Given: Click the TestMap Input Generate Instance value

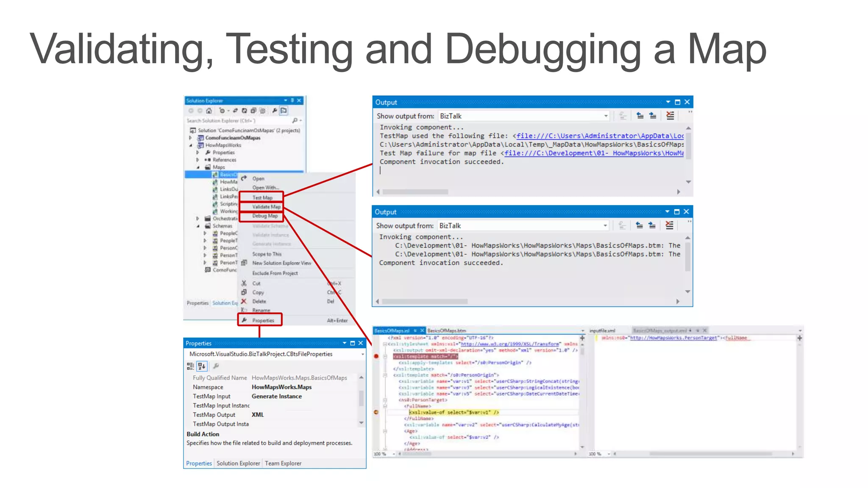Looking at the screenshot, I should pyautogui.click(x=276, y=396).
